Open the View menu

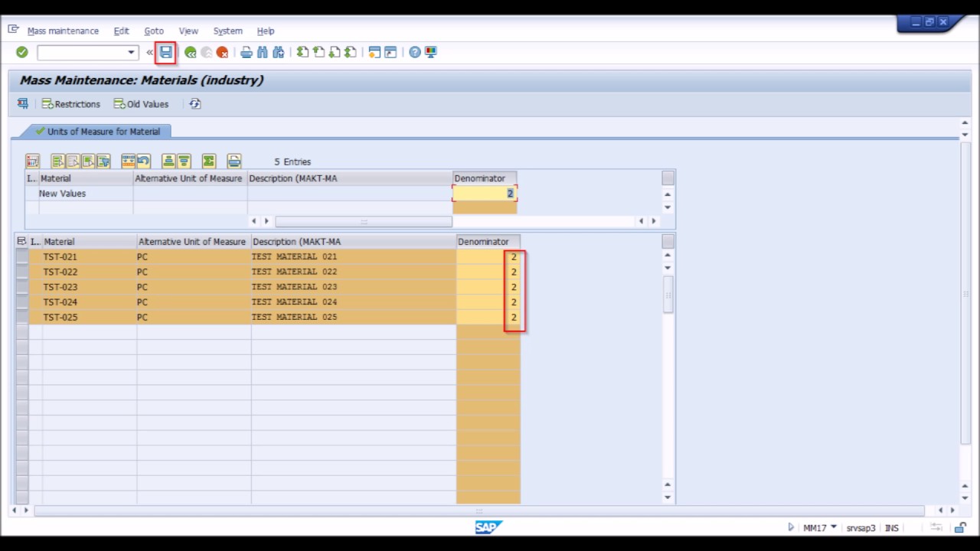[188, 31]
